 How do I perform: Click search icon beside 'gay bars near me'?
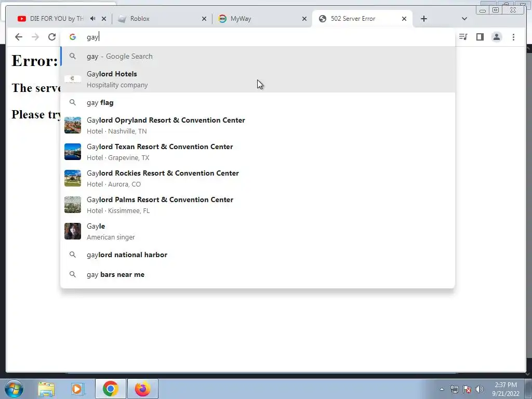point(73,274)
